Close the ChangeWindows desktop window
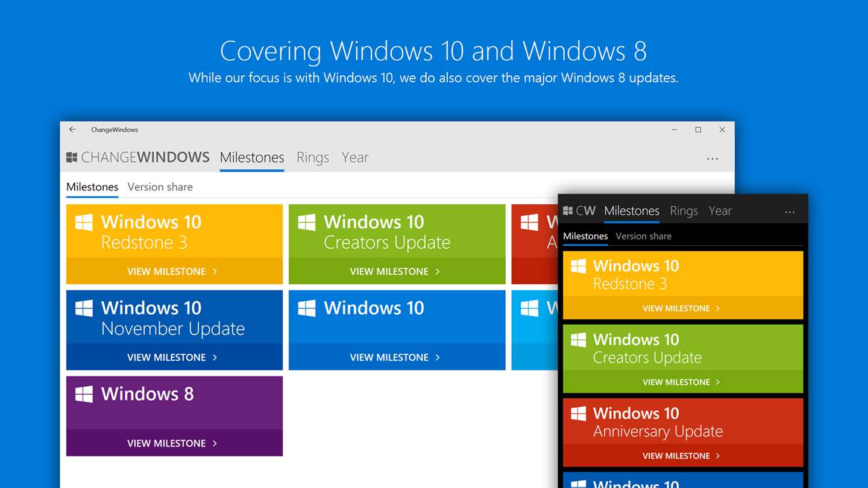868x488 pixels. click(x=722, y=130)
